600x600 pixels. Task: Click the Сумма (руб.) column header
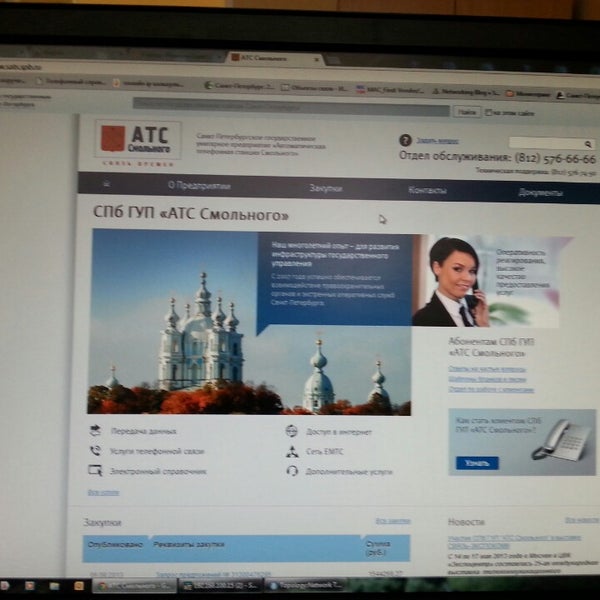pos(378,548)
